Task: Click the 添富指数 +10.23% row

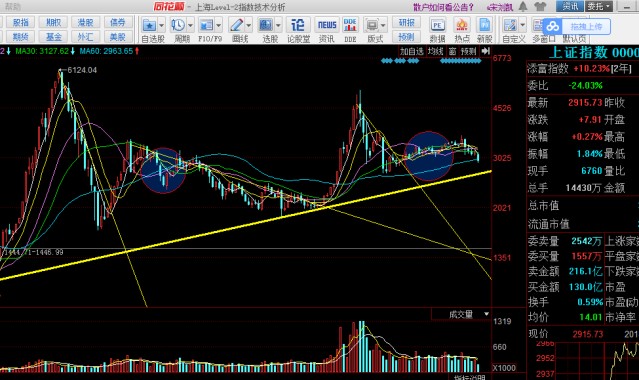Action: pos(583,68)
